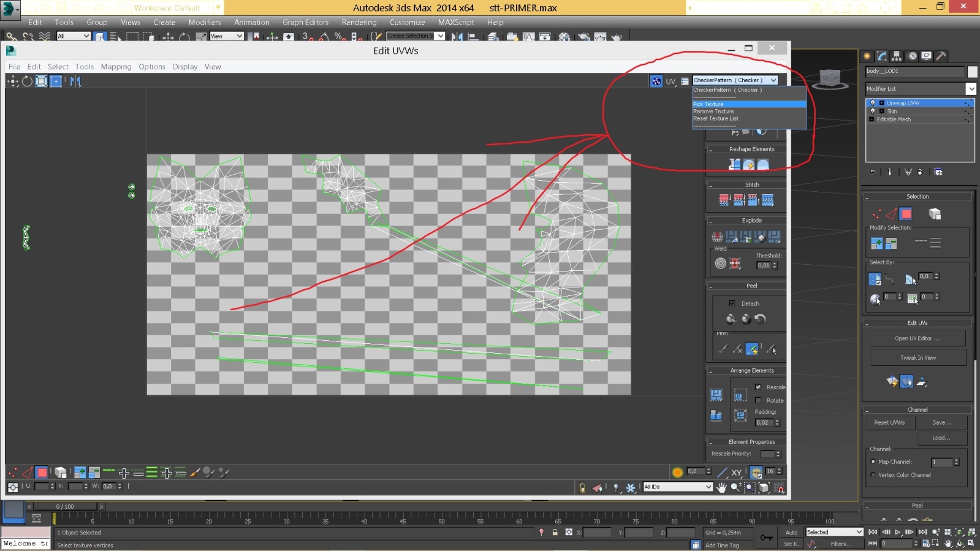Select the Scale tool in Edit UVWs toolbar
980x551 pixels.
pyautogui.click(x=41, y=81)
